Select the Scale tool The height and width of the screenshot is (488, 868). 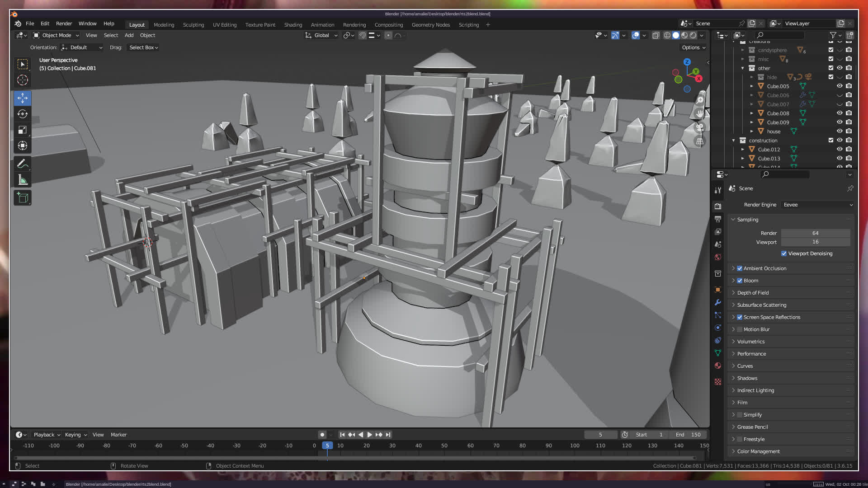pyautogui.click(x=23, y=130)
